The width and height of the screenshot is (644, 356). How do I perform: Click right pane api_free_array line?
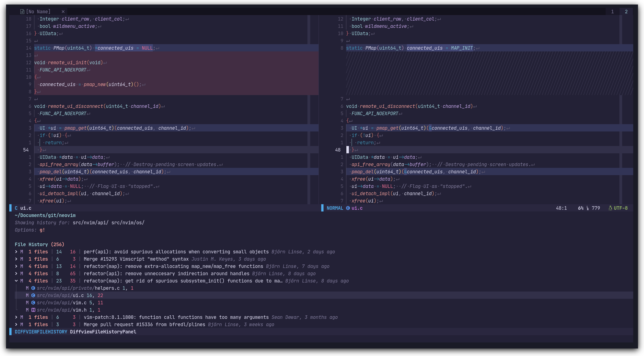click(443, 164)
